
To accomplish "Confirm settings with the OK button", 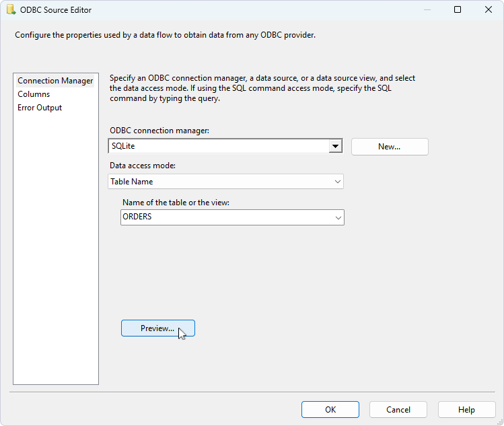I will point(330,409).
